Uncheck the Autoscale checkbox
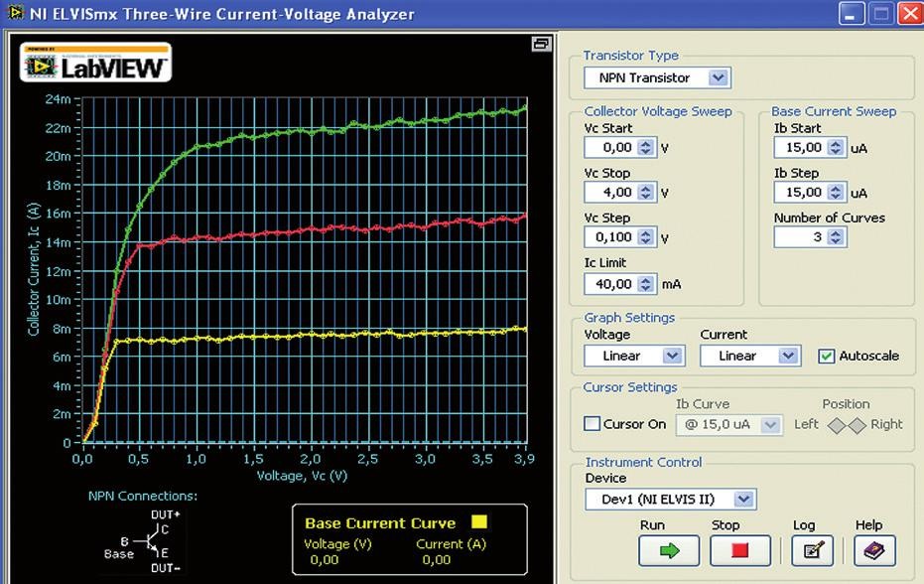The height and width of the screenshot is (584, 924). point(826,356)
